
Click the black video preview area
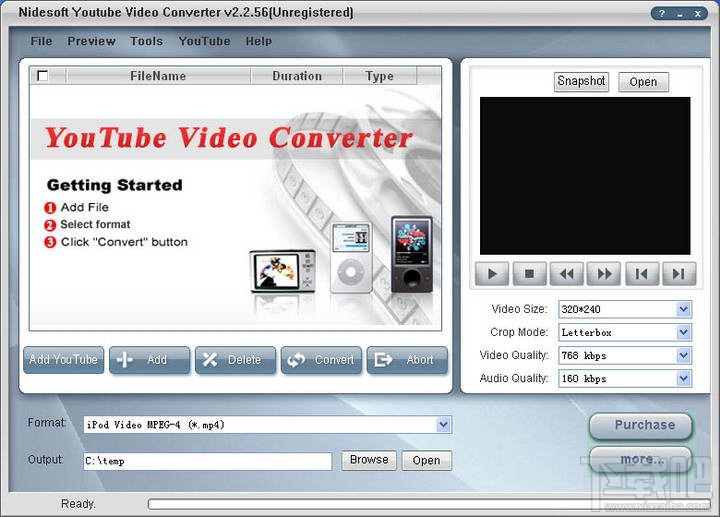click(585, 175)
